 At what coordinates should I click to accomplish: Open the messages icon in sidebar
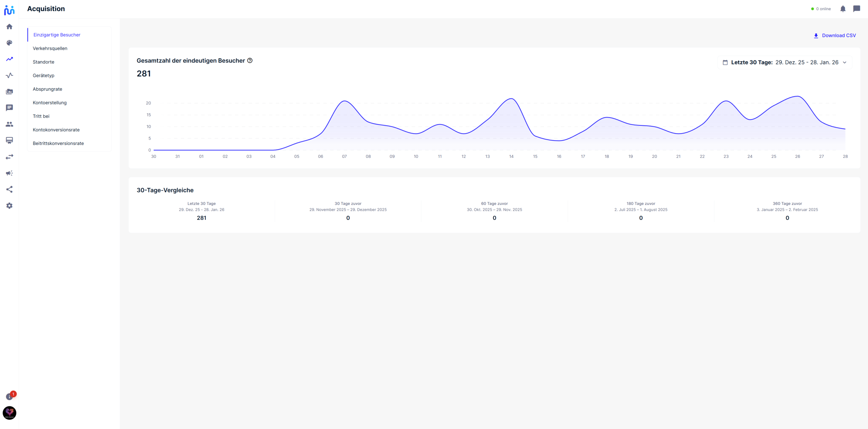click(x=9, y=107)
